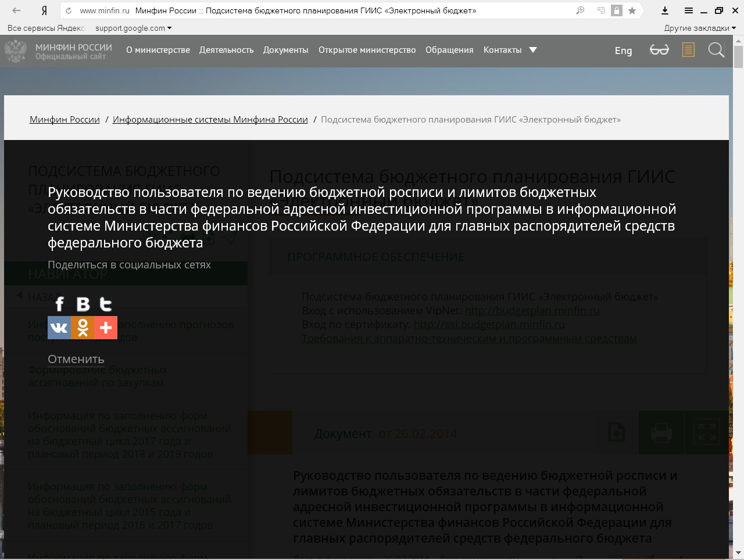The image size is (744, 560).
Task: Click the page translation icon in address bar
Action: point(600,10)
